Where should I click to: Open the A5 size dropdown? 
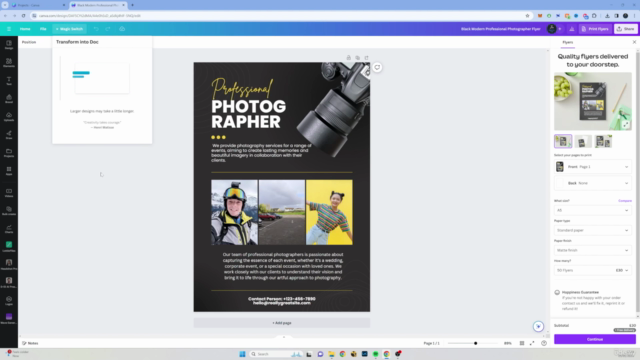593,210
